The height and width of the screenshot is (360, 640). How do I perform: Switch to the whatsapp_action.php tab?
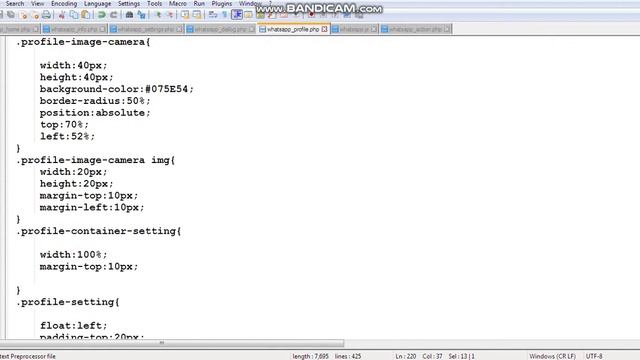tap(415, 29)
